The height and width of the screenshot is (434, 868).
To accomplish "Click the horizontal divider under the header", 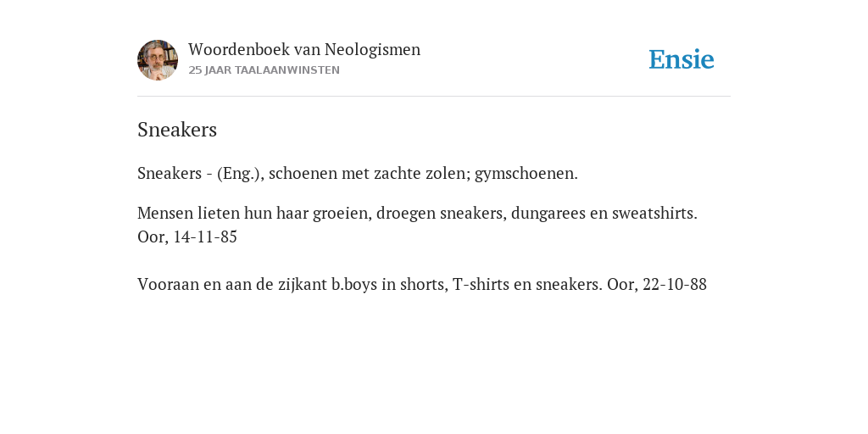I will (434, 97).
